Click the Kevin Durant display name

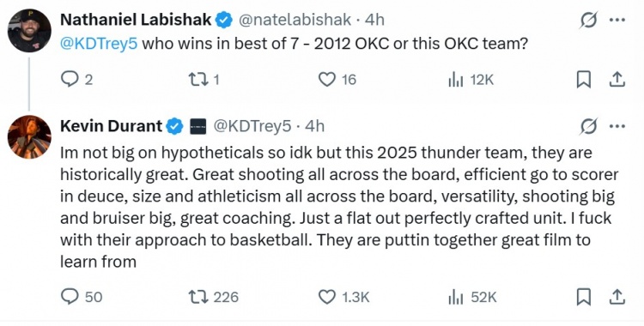pyautogui.click(x=112, y=125)
